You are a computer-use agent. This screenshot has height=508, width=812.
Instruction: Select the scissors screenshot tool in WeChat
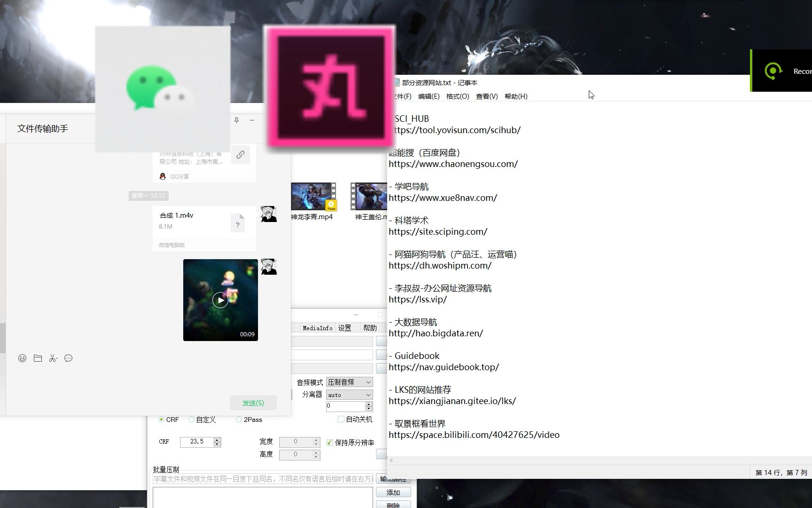coord(53,358)
